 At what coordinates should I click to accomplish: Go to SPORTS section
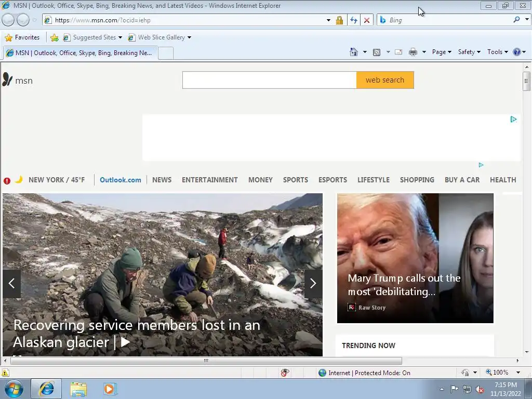click(x=296, y=180)
